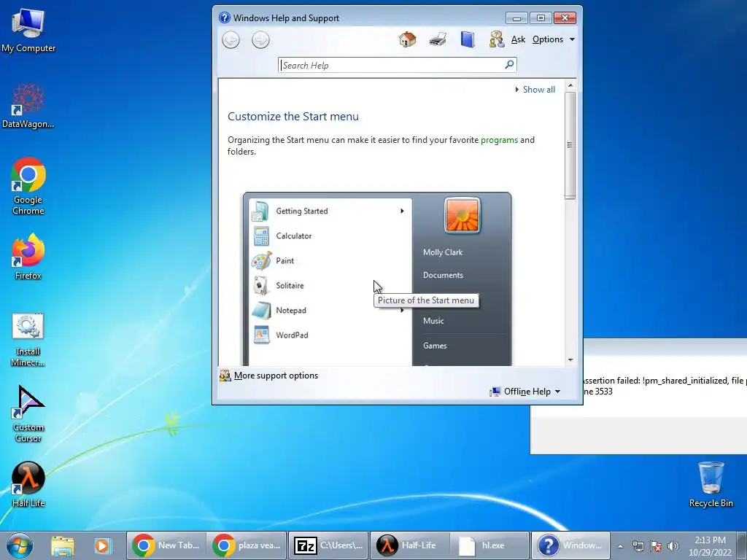
Task: Click the Windows Help taskbar button
Action: (x=570, y=545)
